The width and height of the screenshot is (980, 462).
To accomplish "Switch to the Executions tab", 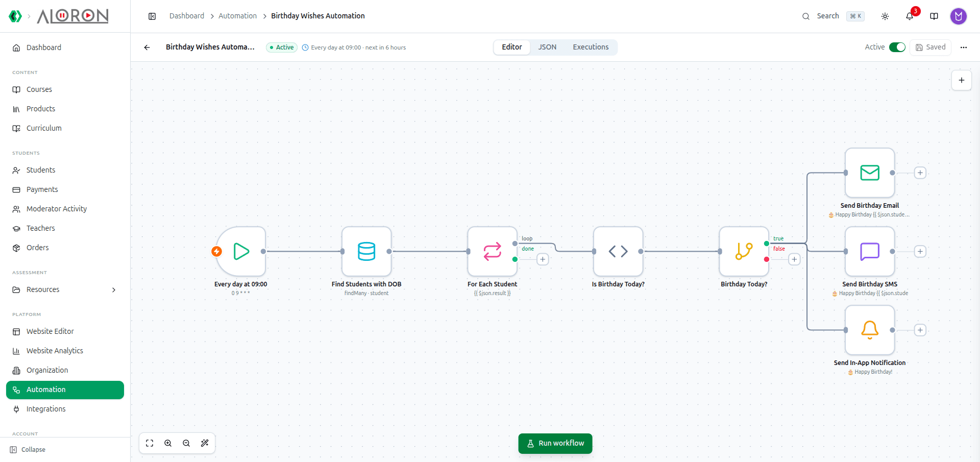I will [591, 47].
